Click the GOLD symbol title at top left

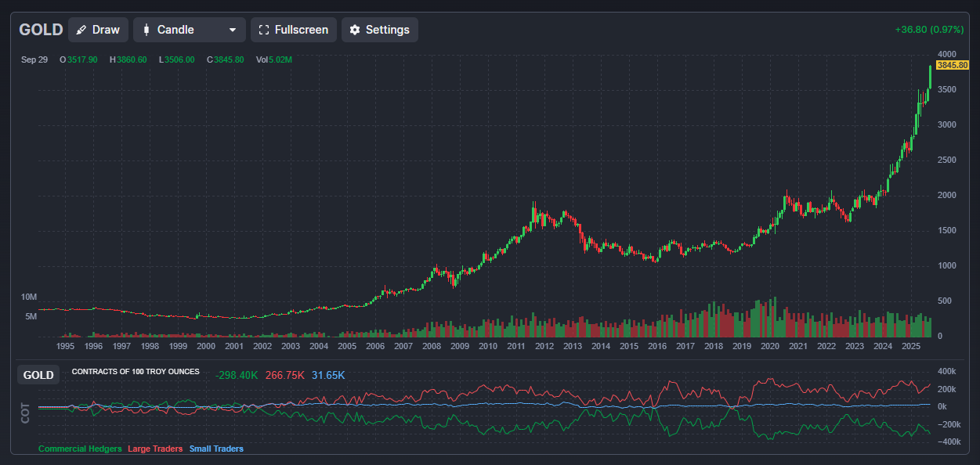[x=41, y=30]
